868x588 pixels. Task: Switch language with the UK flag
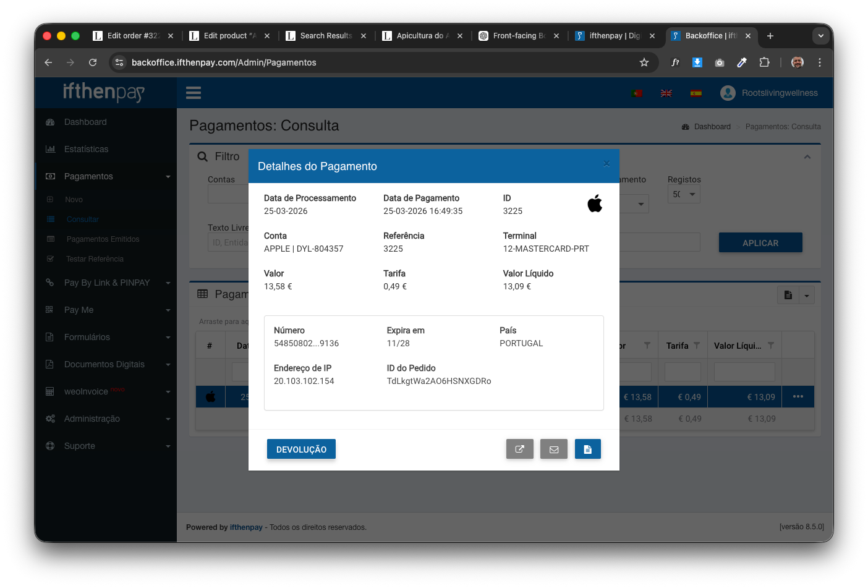(666, 93)
